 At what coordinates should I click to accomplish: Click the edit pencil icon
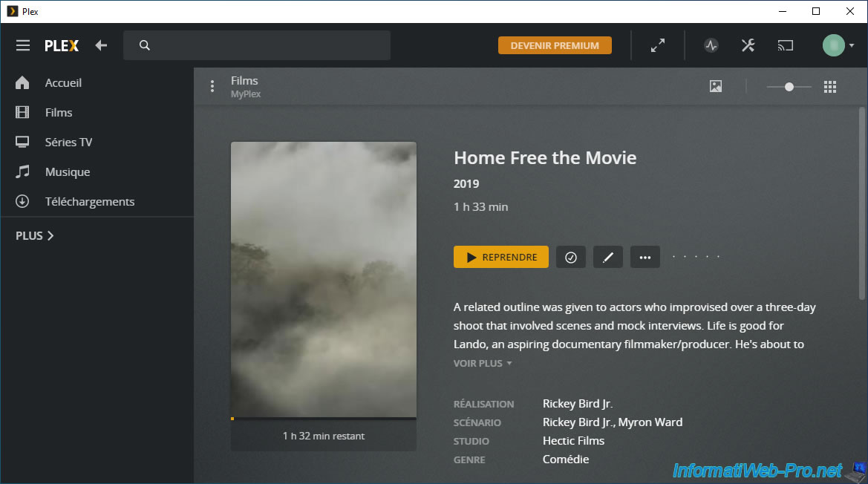pyautogui.click(x=608, y=257)
